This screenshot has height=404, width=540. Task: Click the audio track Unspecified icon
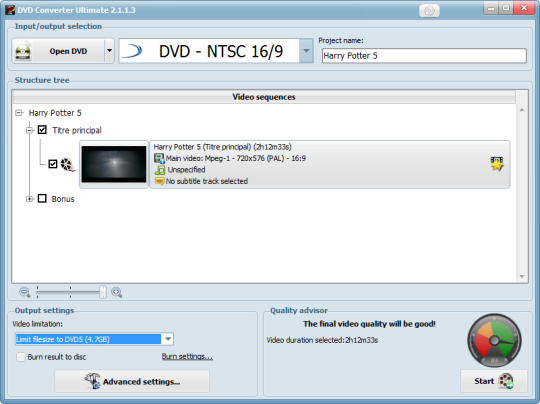(160, 170)
